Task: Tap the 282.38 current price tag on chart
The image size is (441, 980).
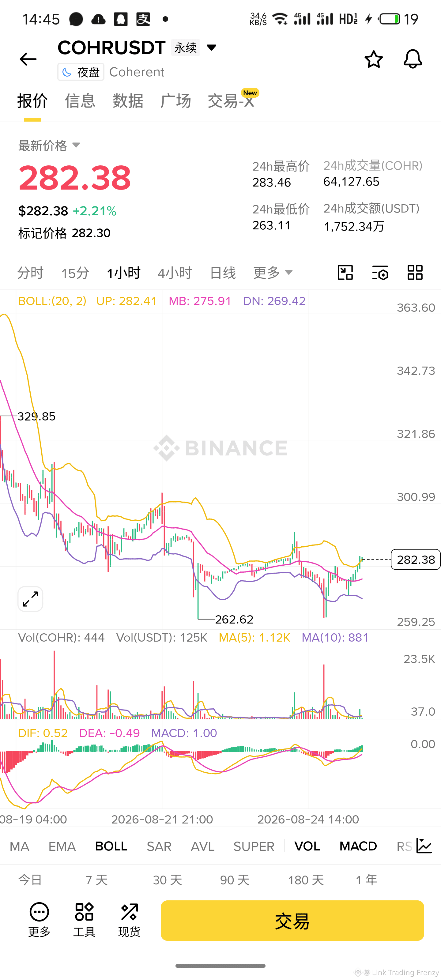Action: click(416, 559)
